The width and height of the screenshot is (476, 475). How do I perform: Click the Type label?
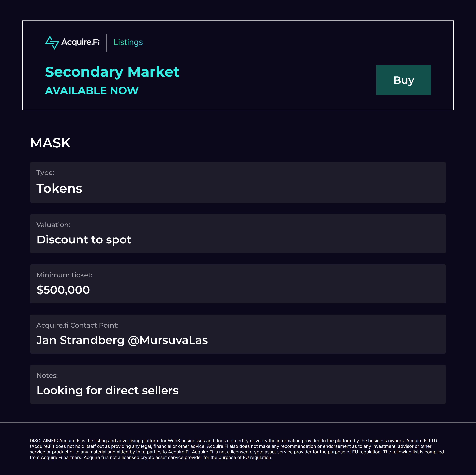point(45,173)
